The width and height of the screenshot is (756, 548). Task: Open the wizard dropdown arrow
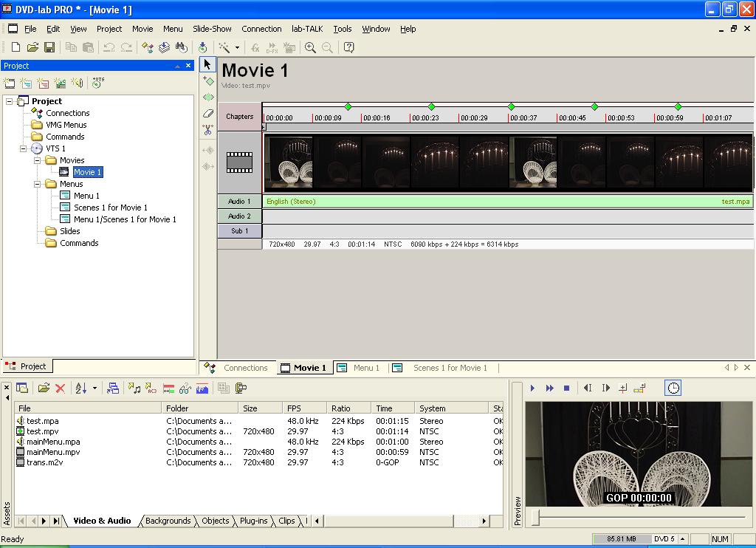tap(237, 48)
